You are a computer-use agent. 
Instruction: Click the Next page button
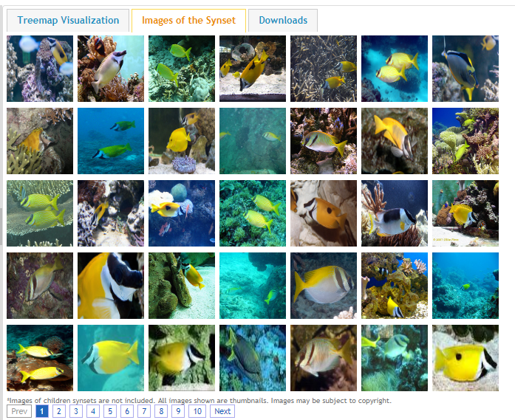[222, 411]
